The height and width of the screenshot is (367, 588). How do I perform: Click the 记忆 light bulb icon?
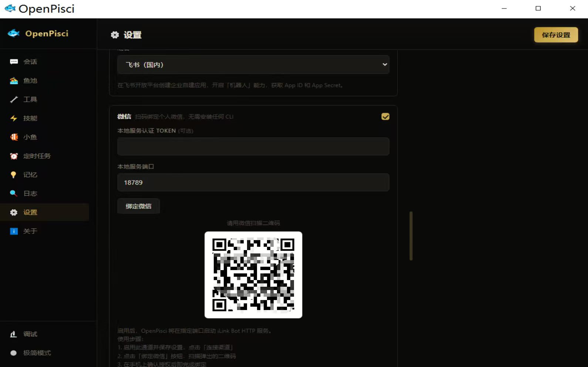click(x=14, y=175)
